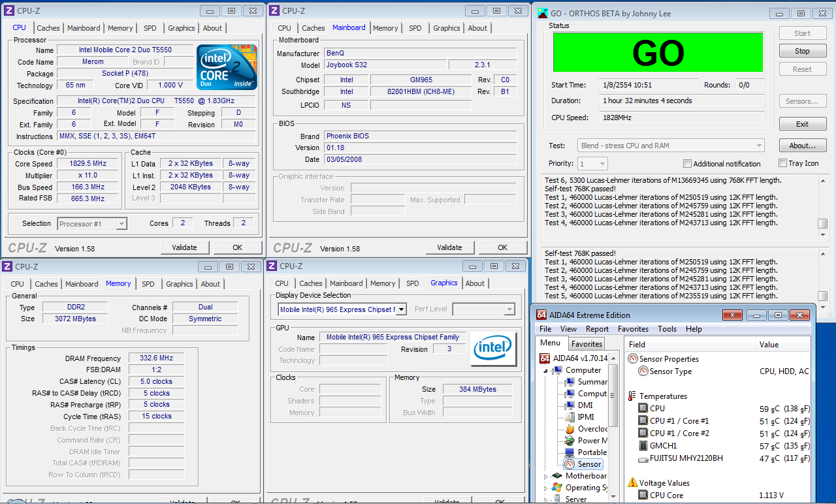Screen dimensions: 836x504
Task: Collapse the Computer node in AIDA64 tree
Action: point(547,370)
